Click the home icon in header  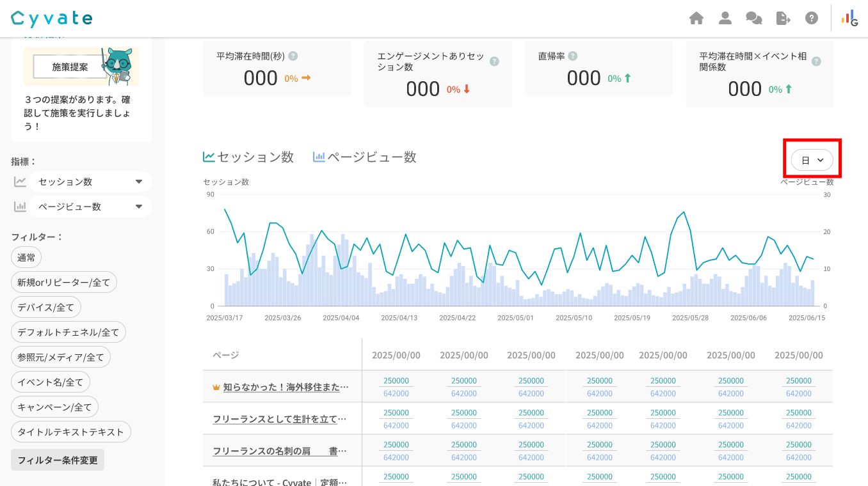(x=696, y=18)
